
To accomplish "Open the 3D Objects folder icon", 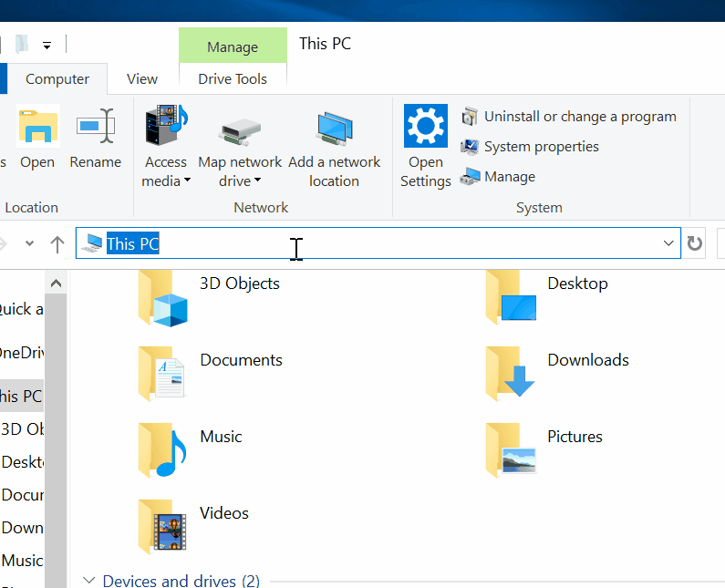I will tap(164, 298).
